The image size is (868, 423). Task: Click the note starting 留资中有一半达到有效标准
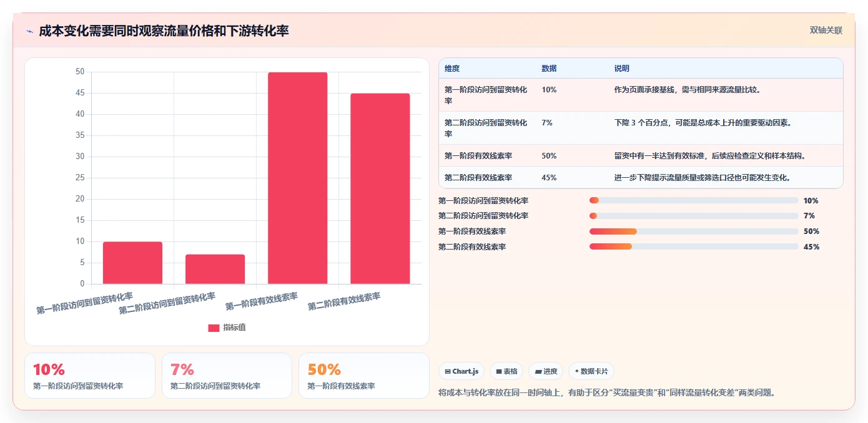(x=710, y=156)
